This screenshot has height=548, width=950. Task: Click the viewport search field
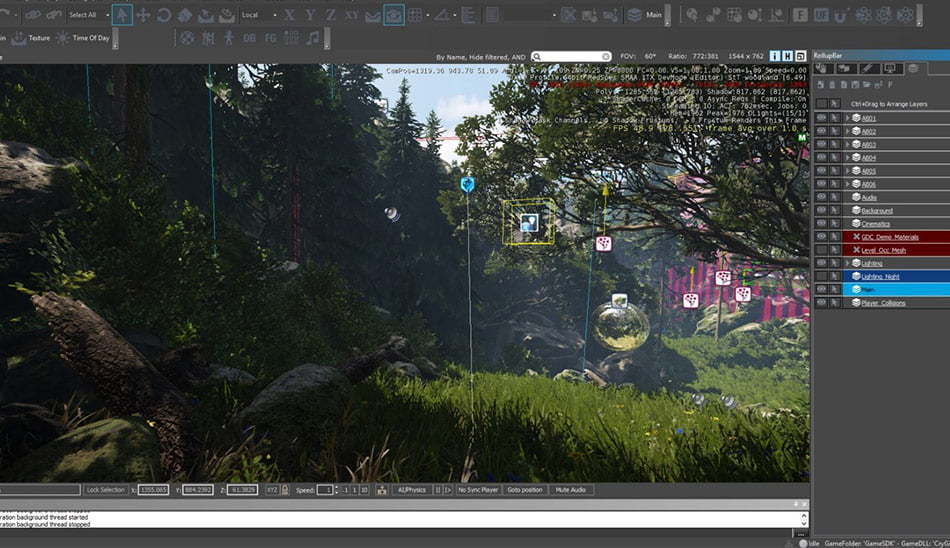(x=571, y=56)
